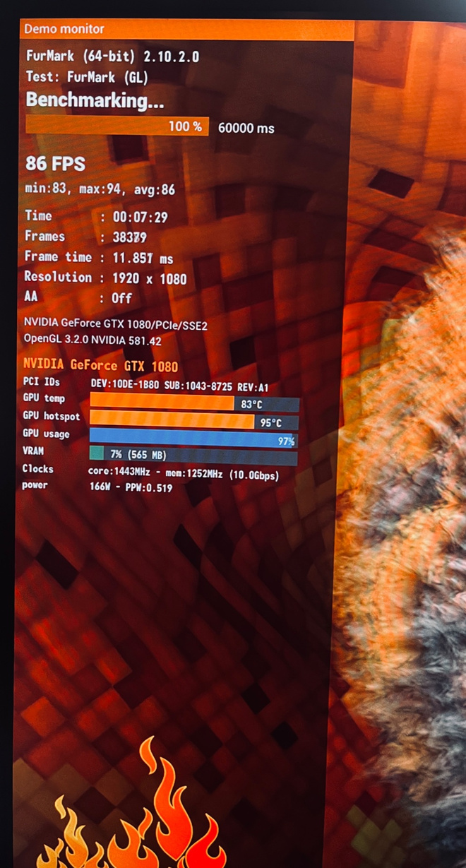
Task: Click the 86 FPS readout
Action: click(55, 164)
